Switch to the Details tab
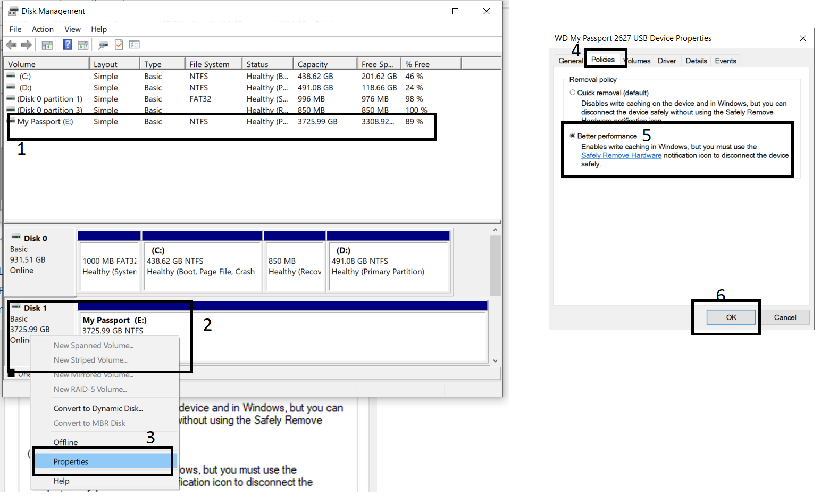The width and height of the screenshot is (821, 504). tap(696, 61)
